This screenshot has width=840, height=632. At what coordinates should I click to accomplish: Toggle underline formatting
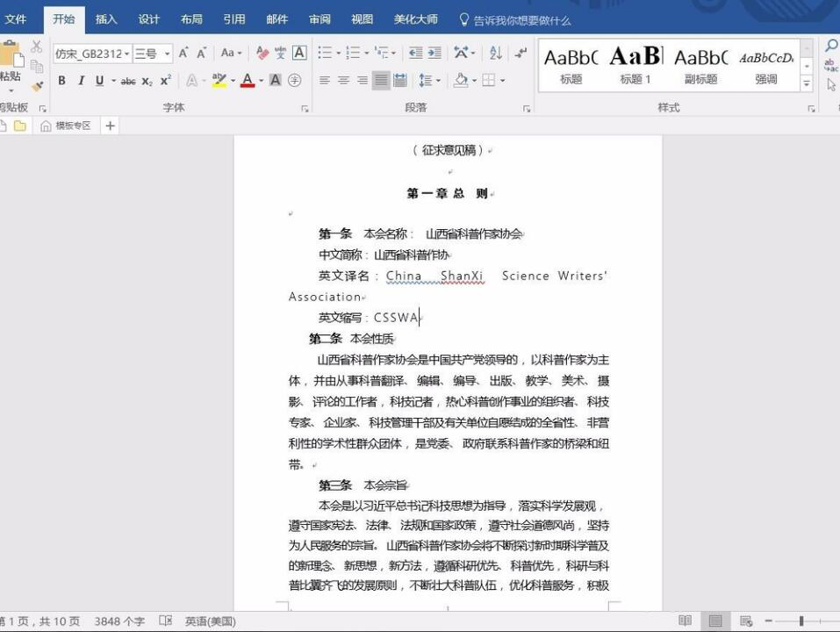(100, 81)
